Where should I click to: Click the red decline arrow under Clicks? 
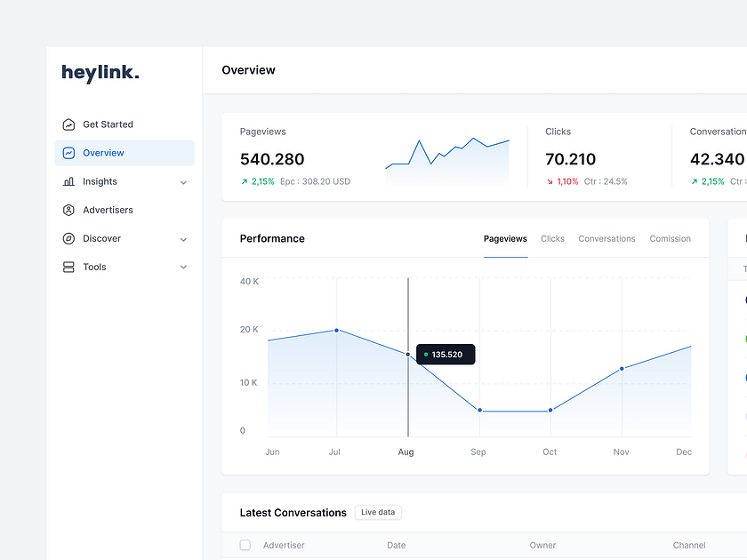549,180
